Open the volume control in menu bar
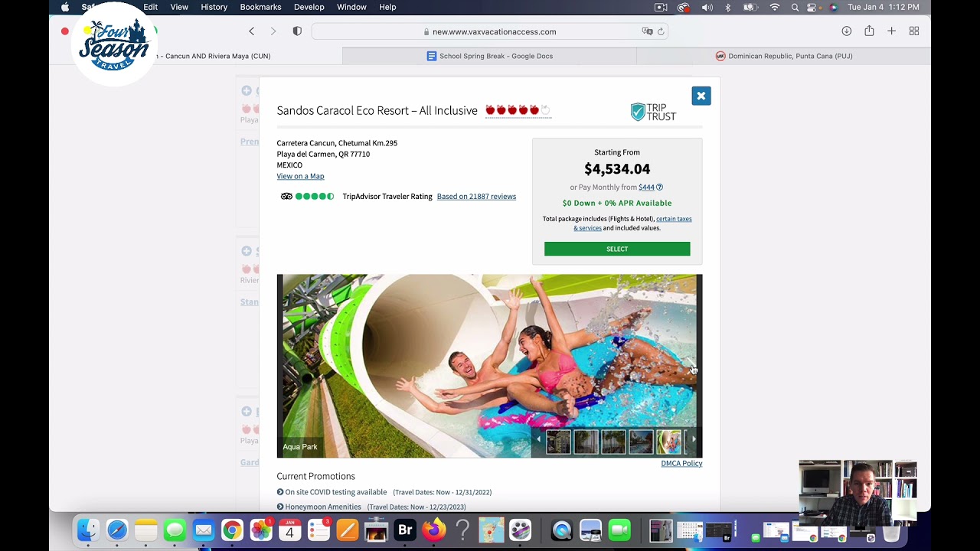Image resolution: width=980 pixels, height=551 pixels. (x=707, y=7)
